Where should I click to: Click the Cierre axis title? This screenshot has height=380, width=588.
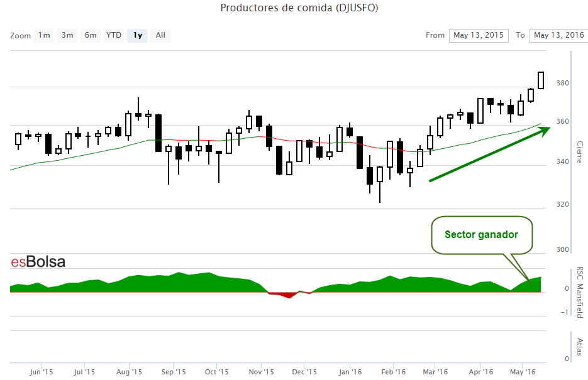point(580,152)
